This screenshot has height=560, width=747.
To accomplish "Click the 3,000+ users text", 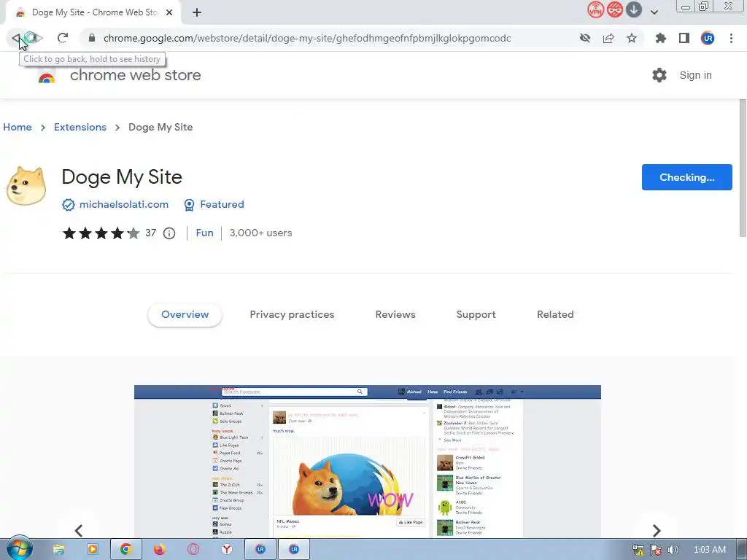I will click(x=260, y=233).
